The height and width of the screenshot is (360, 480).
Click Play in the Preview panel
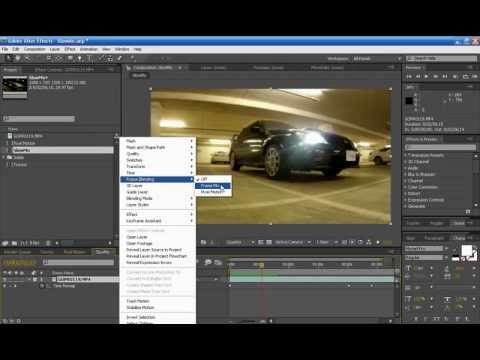(426, 77)
